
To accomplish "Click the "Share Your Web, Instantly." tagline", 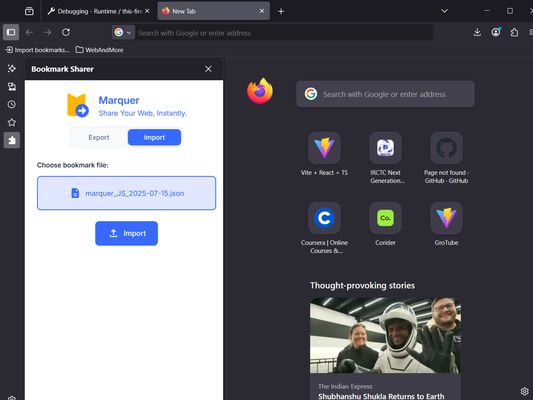I will 143,113.
